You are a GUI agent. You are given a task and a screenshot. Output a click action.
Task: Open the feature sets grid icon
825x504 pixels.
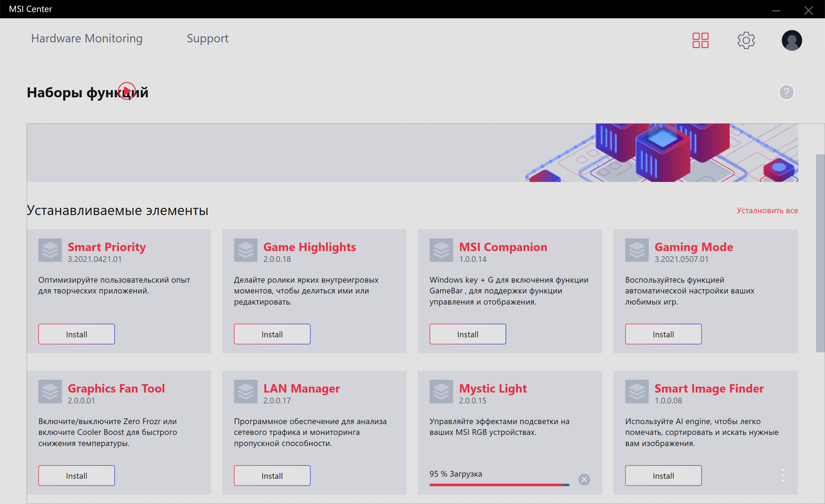coord(700,40)
